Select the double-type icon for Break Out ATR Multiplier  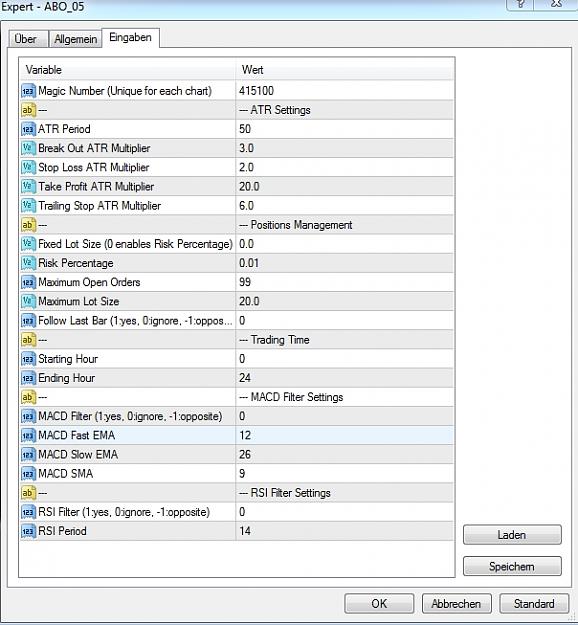coord(28,148)
